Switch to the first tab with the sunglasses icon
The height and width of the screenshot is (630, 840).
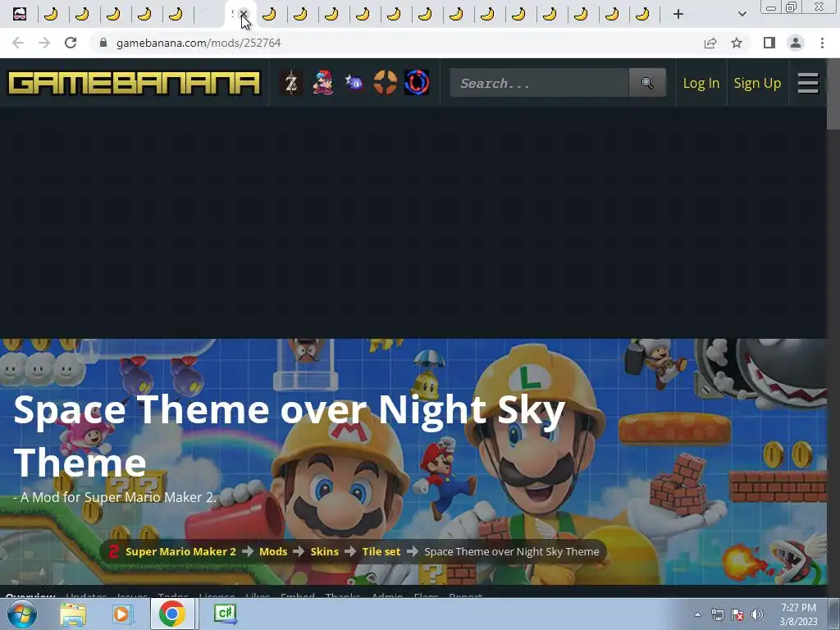point(20,14)
